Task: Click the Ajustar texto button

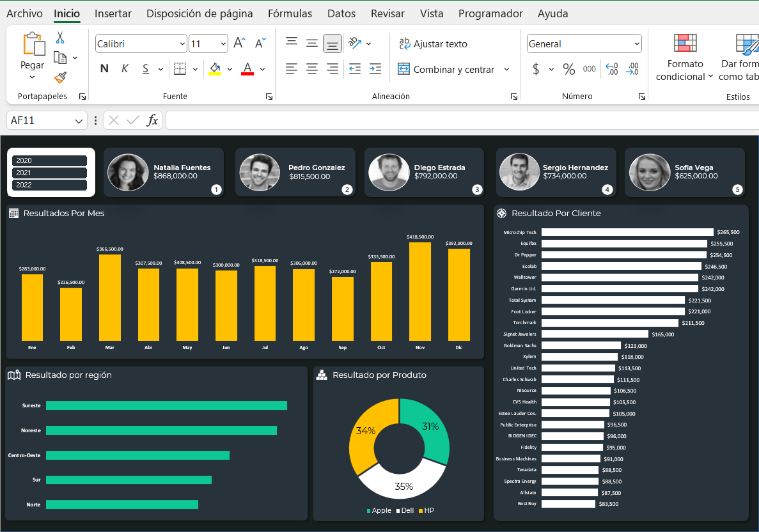Action: [433, 44]
